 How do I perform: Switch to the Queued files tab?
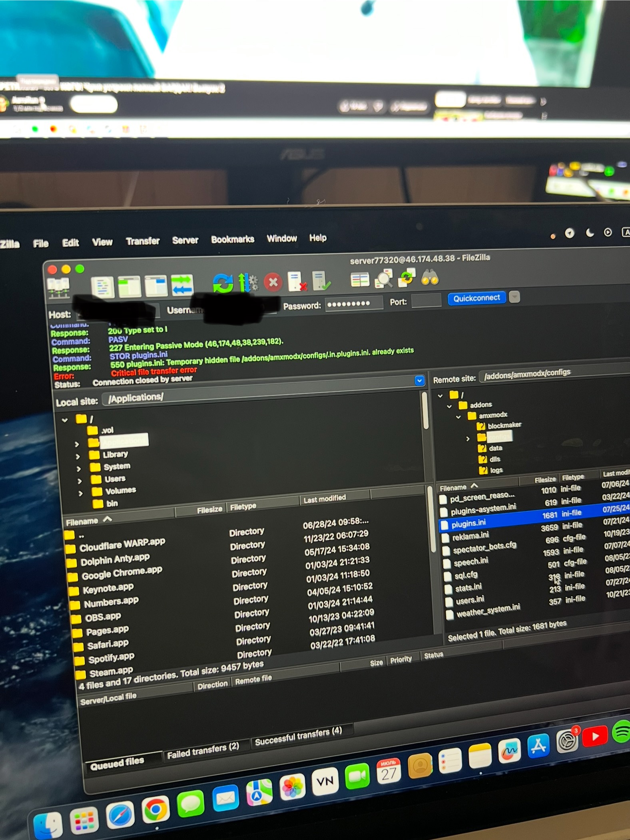[117, 764]
